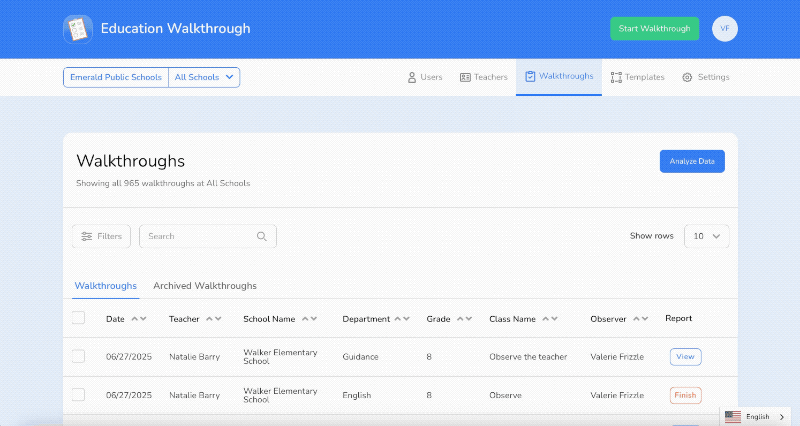This screenshot has height=426, width=800.
Task: Click into the Search input field
Action: [x=198, y=237]
